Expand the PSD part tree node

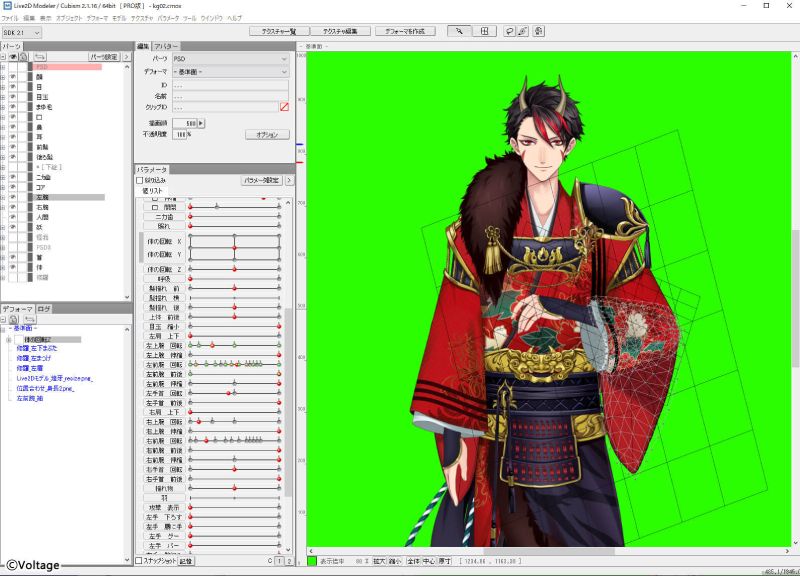[3, 67]
